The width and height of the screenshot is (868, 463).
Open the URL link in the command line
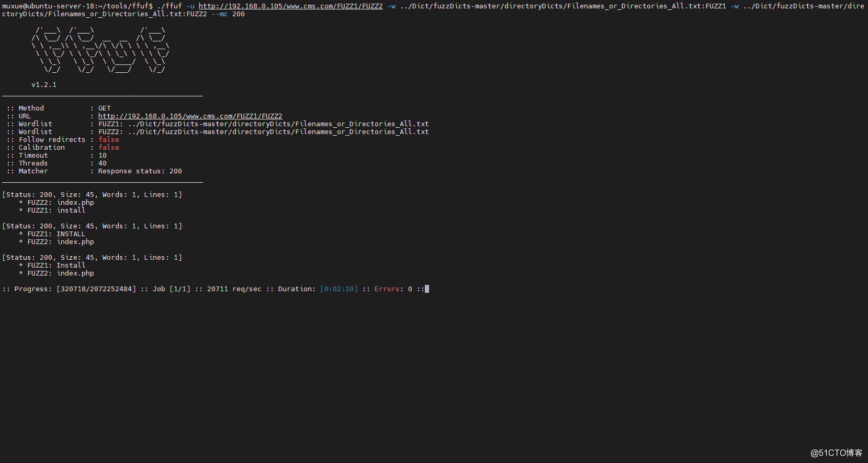(290, 6)
